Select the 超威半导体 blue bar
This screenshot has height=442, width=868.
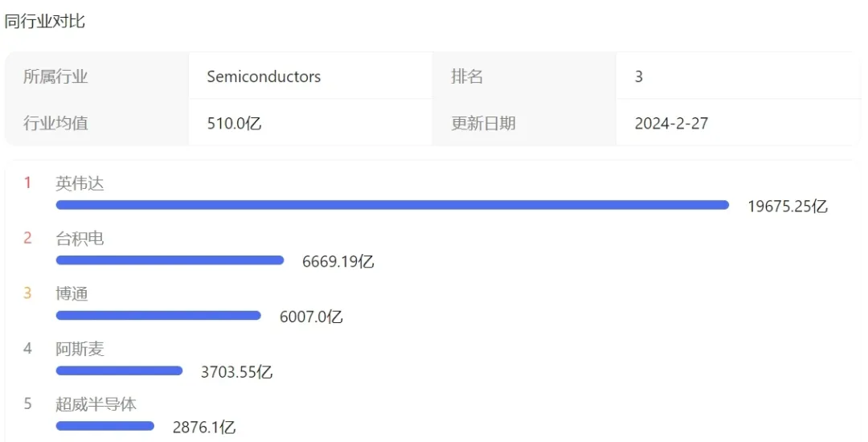(104, 426)
